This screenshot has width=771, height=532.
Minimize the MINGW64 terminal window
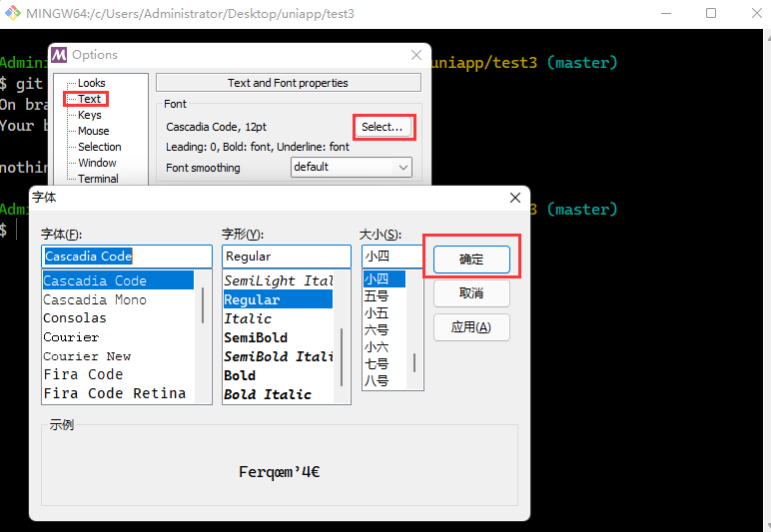666,13
